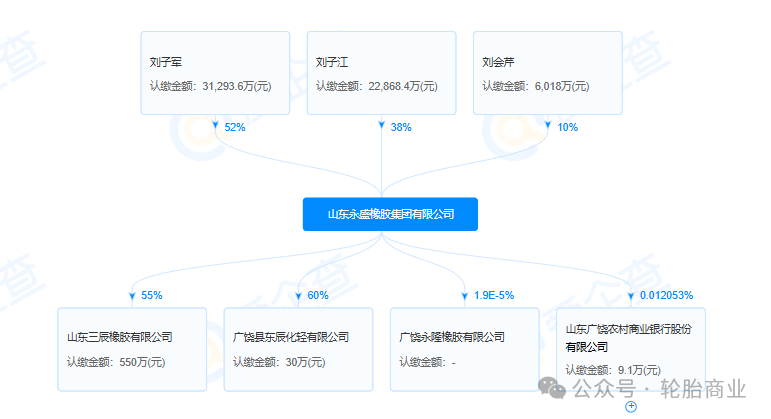Viewport: 771px width, 419px height.
Task: Click the amount 6,018万(元)
Action: tap(562, 87)
